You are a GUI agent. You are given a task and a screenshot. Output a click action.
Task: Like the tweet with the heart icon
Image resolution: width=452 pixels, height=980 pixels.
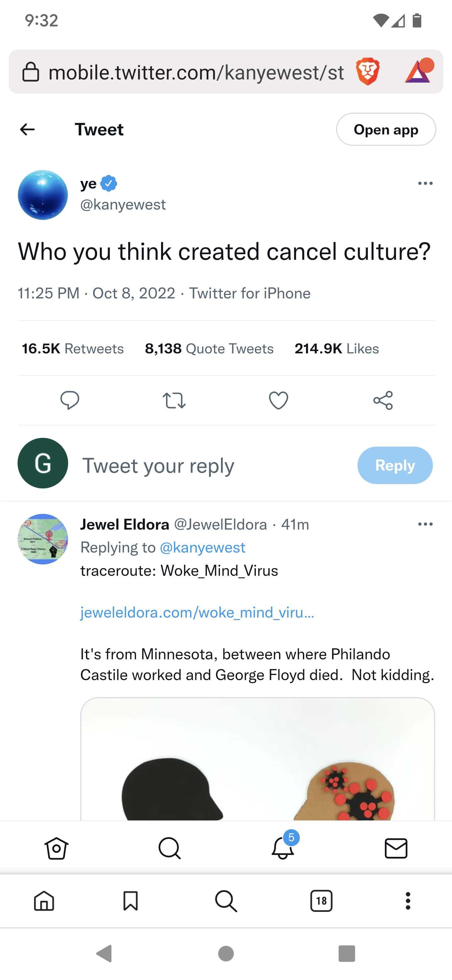pyautogui.click(x=279, y=400)
